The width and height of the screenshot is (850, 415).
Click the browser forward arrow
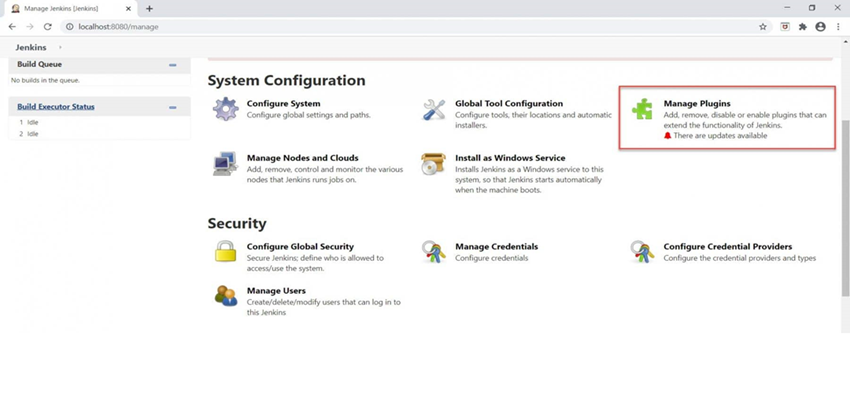30,27
